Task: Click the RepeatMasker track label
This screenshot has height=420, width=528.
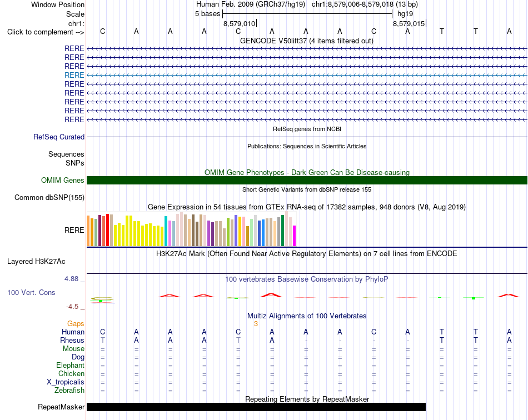Action: (x=61, y=407)
